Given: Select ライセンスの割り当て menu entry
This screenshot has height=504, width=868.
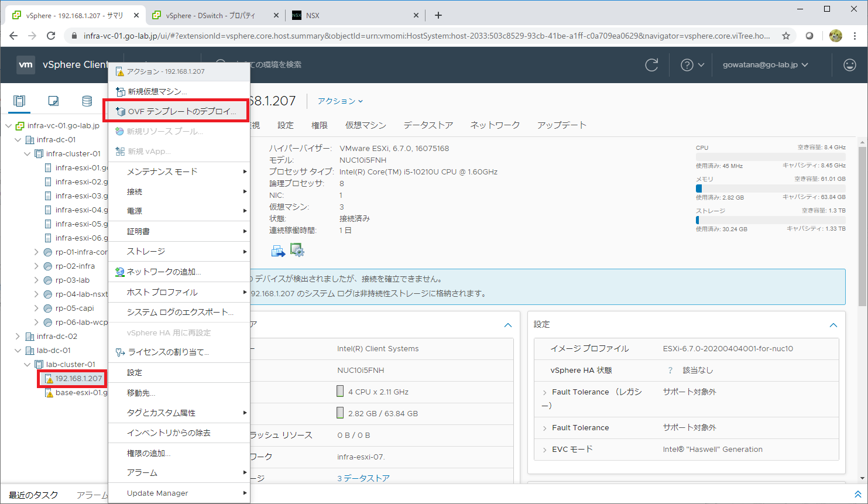Looking at the screenshot, I should click(x=179, y=352).
